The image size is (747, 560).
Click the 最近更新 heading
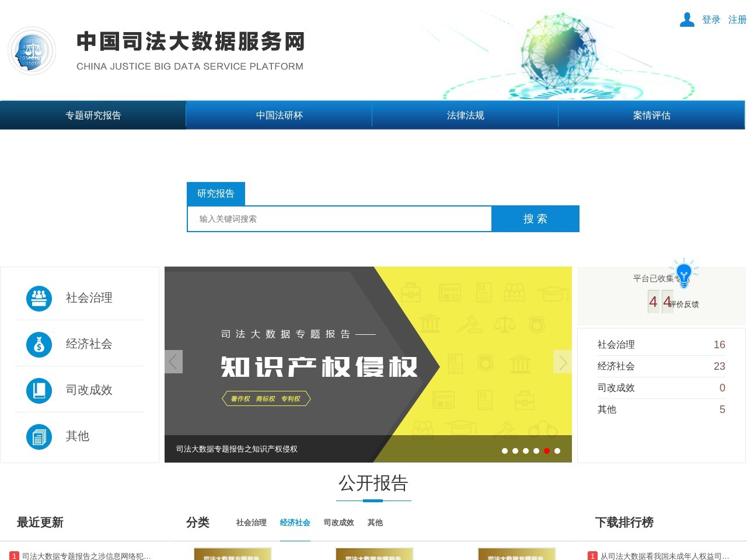click(40, 523)
